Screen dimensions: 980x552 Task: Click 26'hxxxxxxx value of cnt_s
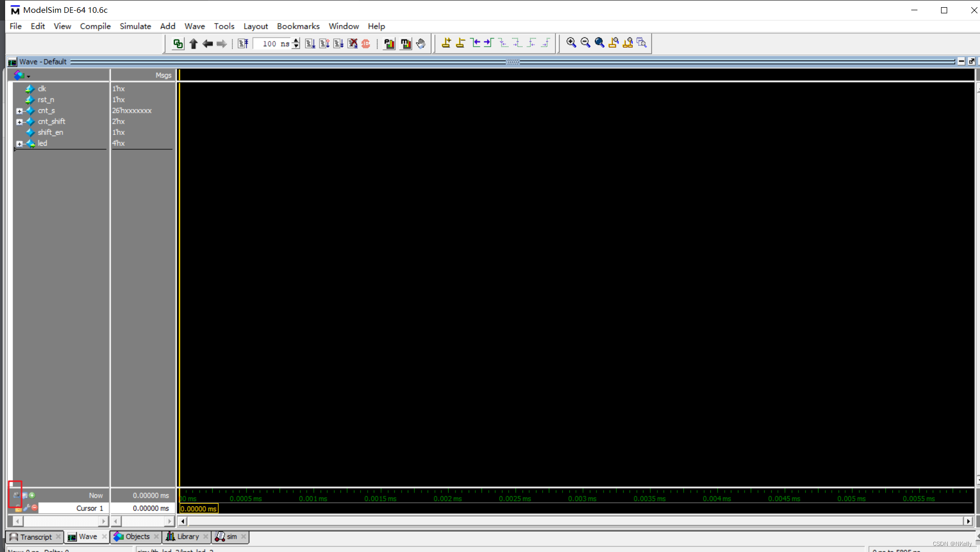click(132, 111)
